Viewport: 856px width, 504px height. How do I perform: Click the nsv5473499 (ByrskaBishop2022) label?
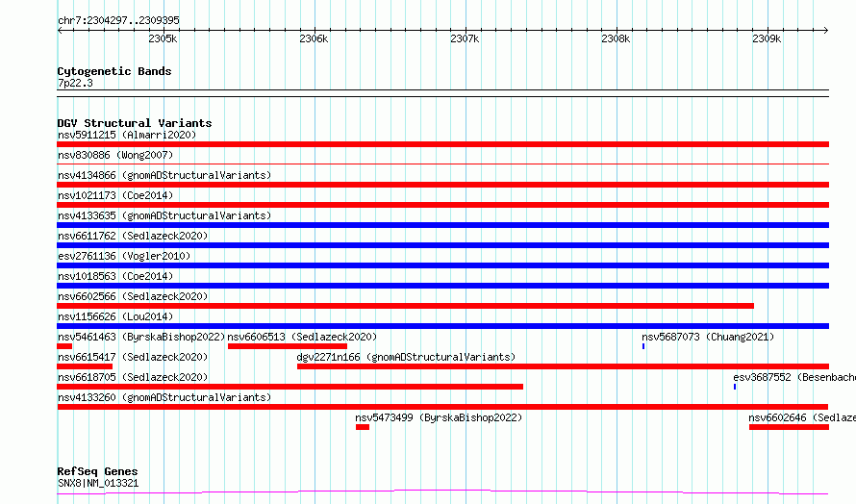coord(439,417)
